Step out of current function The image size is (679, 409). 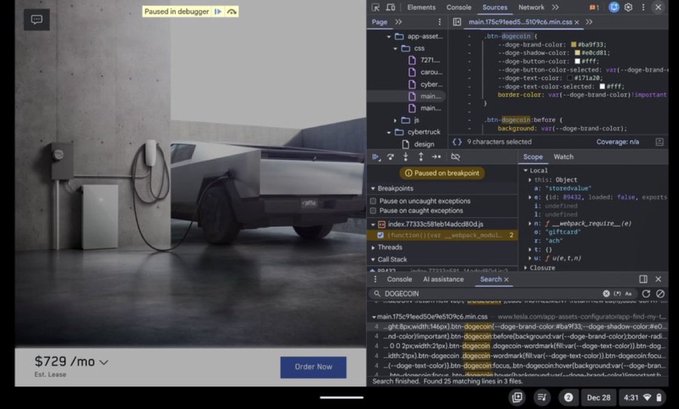420,157
